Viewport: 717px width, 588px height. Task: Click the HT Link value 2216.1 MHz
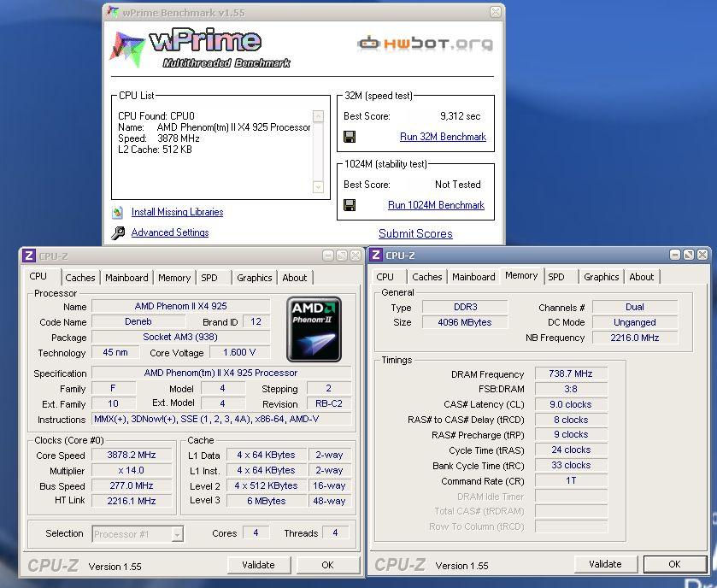pos(132,501)
